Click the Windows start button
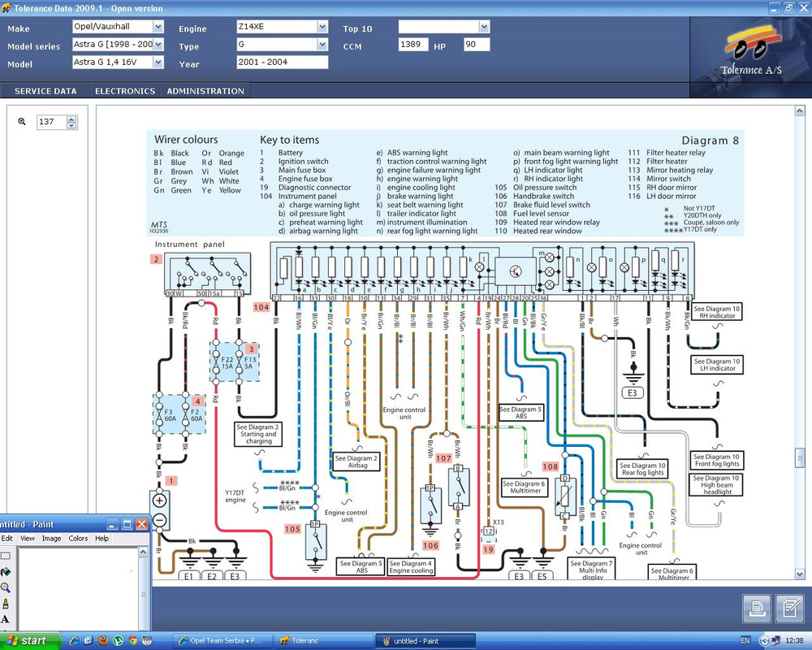The width and height of the screenshot is (812, 650). (x=30, y=641)
